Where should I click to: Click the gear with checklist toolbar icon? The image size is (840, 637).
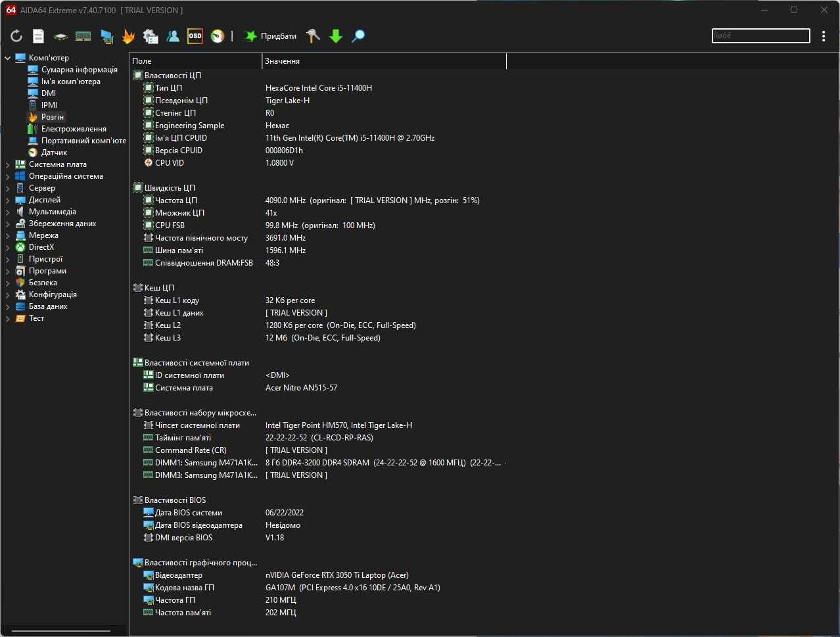coord(151,36)
